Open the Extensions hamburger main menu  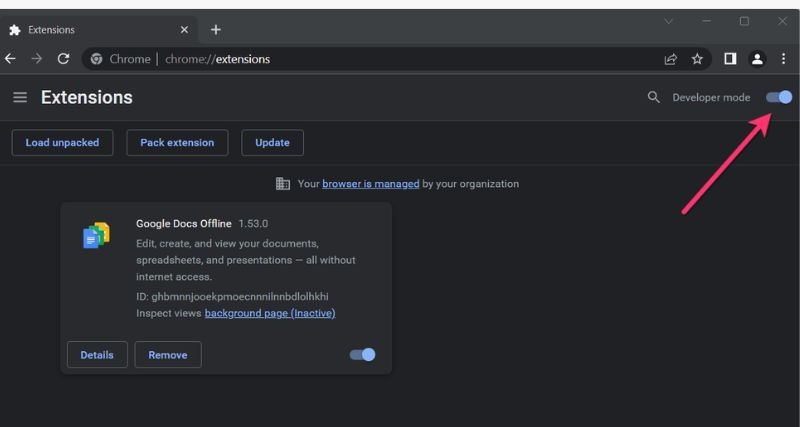20,98
